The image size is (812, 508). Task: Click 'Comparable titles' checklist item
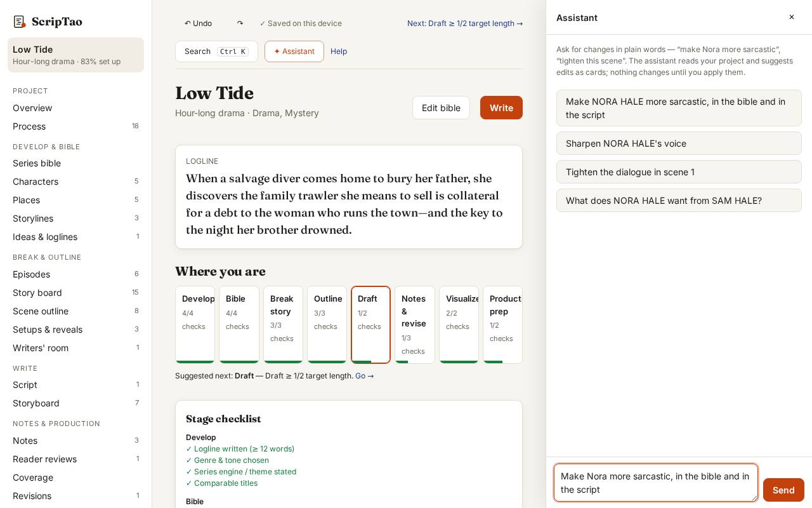click(221, 483)
